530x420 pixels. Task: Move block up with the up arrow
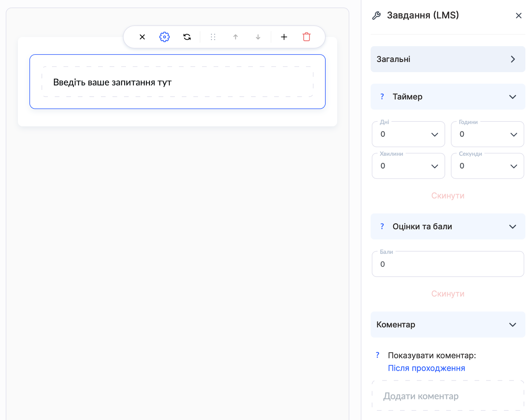coord(236,37)
